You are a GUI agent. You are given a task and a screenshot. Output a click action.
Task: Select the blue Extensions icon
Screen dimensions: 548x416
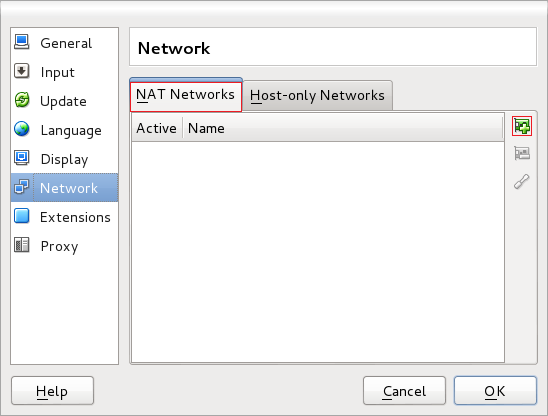click(x=22, y=216)
